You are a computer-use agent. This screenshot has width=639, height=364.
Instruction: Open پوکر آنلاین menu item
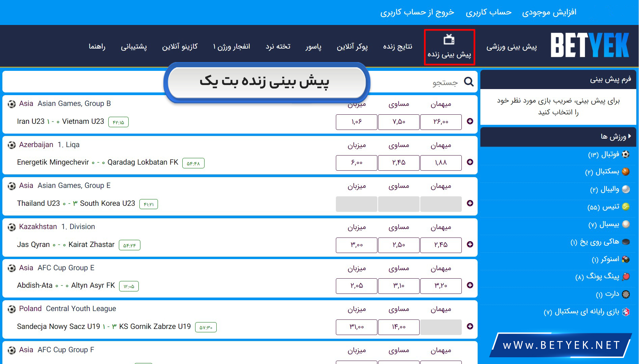pos(352,47)
